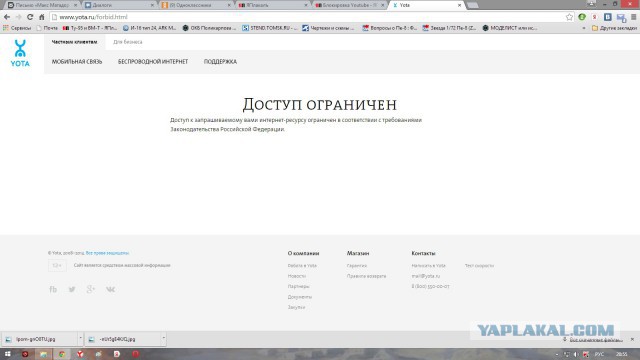Image resolution: width=640 pixels, height=360 pixels.
Task: Open МОБИЛЬНАЯ СВЯЗЬ menu
Action: coord(77,62)
